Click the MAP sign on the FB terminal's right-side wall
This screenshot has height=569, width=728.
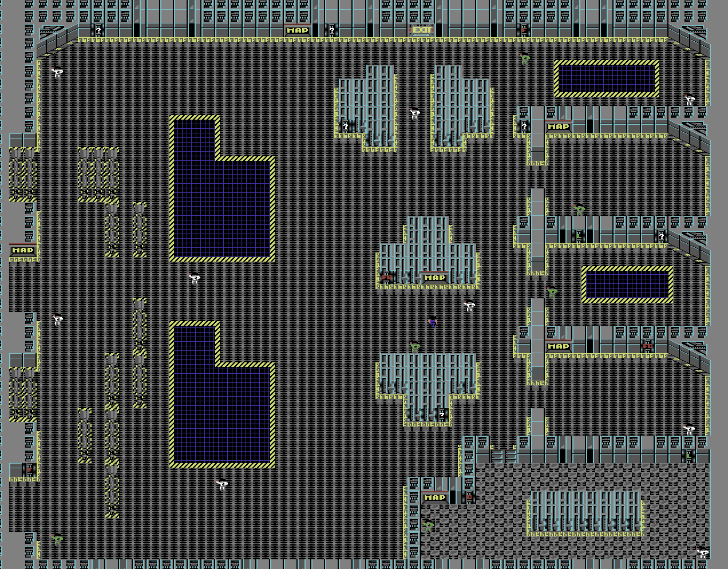tap(559, 346)
